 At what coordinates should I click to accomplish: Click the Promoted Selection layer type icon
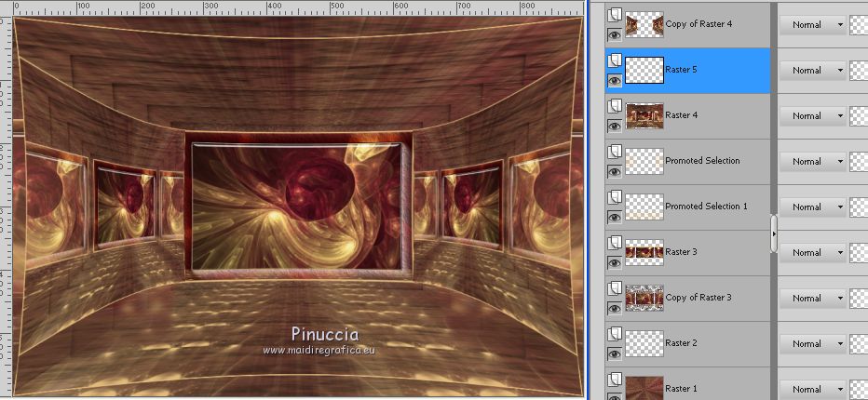point(614,152)
